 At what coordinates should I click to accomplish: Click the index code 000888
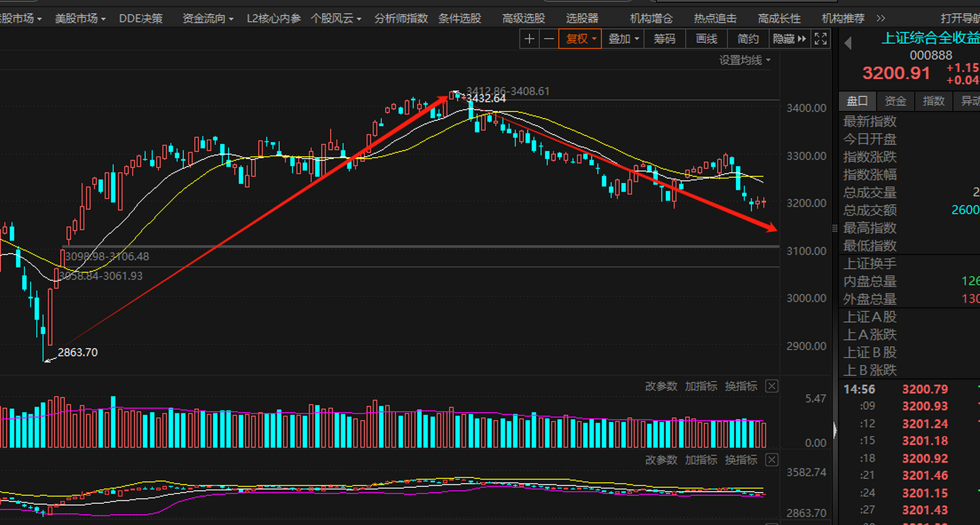931,55
